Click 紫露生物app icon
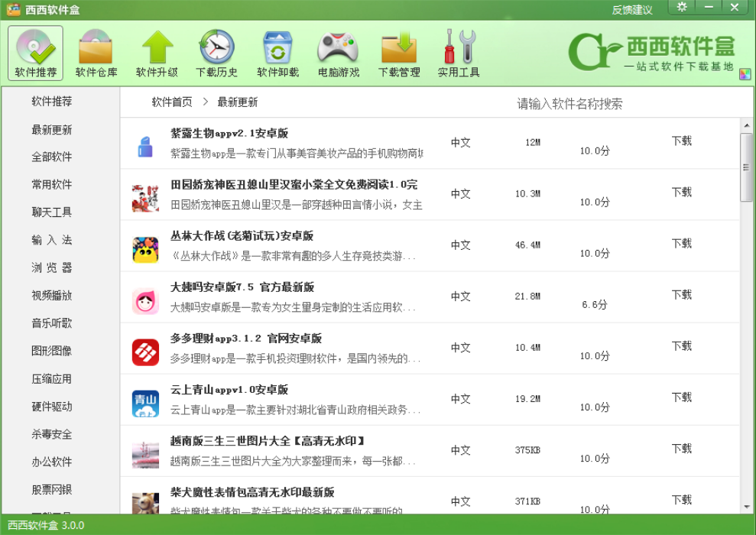The image size is (756, 535). point(145,147)
